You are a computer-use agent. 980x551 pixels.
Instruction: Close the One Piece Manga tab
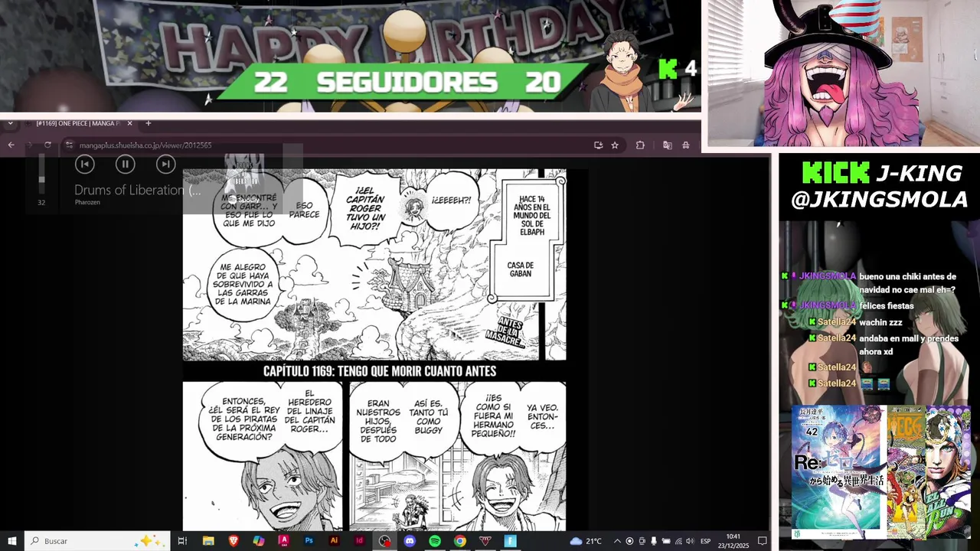pyautogui.click(x=129, y=123)
